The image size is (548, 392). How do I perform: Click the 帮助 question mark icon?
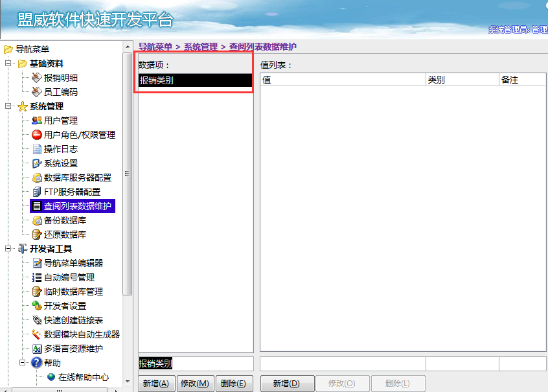[37, 363]
